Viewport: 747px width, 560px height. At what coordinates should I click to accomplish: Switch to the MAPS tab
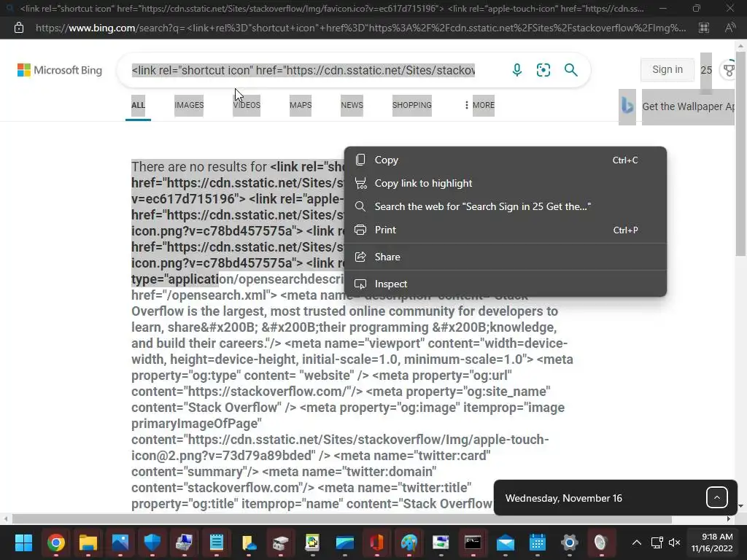pos(301,105)
